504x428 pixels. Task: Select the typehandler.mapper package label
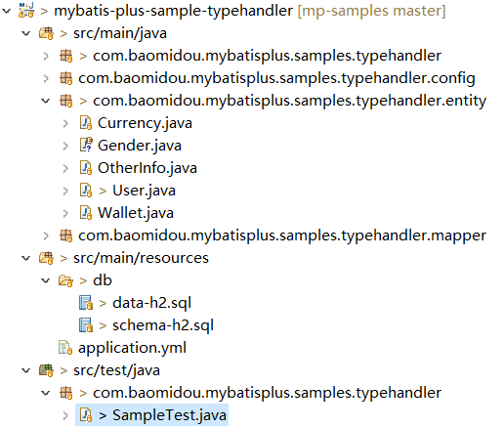pos(282,235)
